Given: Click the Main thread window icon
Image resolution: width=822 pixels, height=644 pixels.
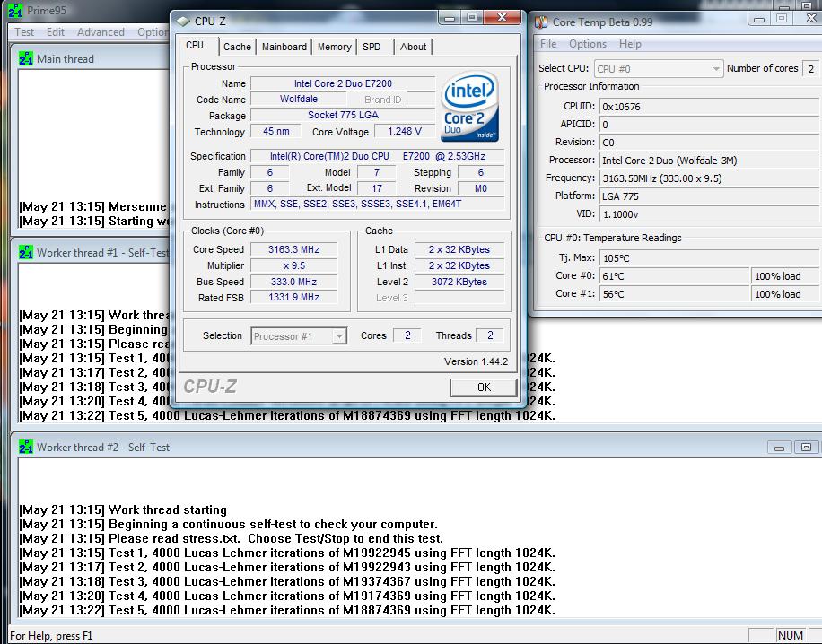Looking at the screenshot, I should (x=26, y=58).
